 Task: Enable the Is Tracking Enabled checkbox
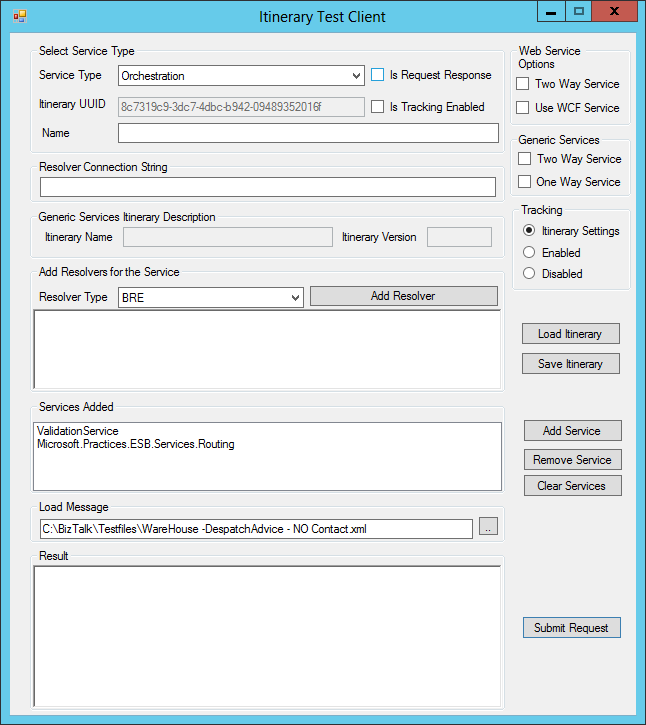tap(377, 107)
